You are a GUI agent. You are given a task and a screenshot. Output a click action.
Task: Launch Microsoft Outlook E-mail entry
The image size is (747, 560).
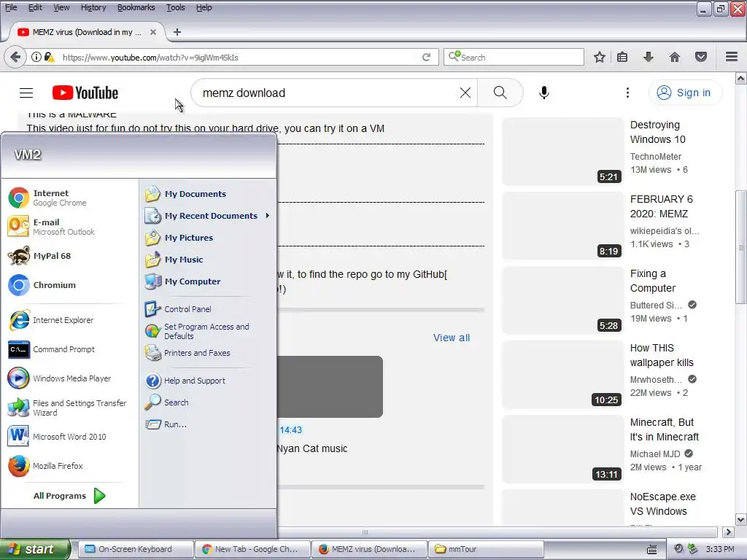click(69, 227)
